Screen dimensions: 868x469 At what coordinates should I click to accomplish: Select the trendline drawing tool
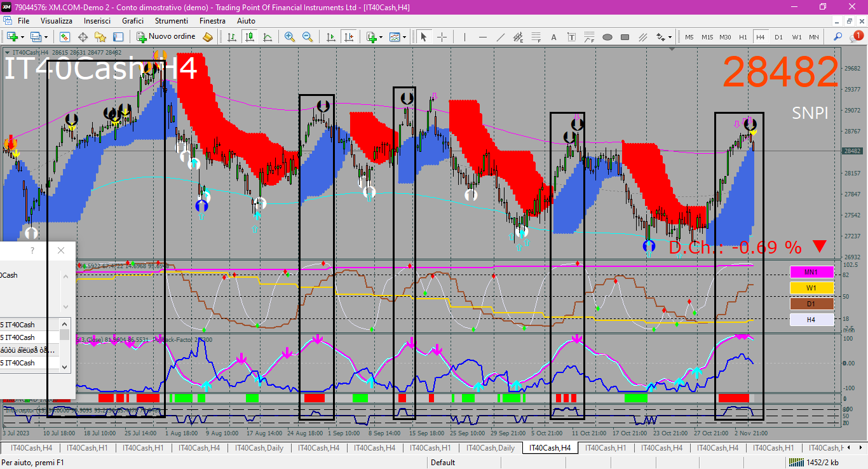(x=500, y=37)
